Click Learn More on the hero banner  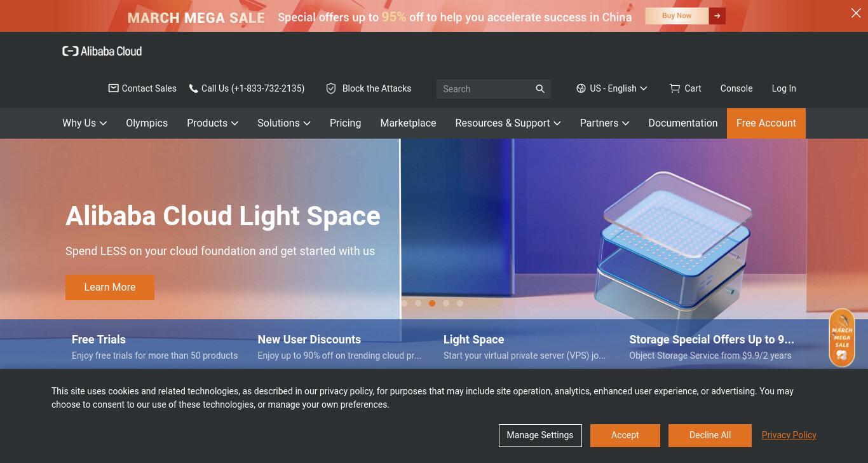[x=110, y=287]
